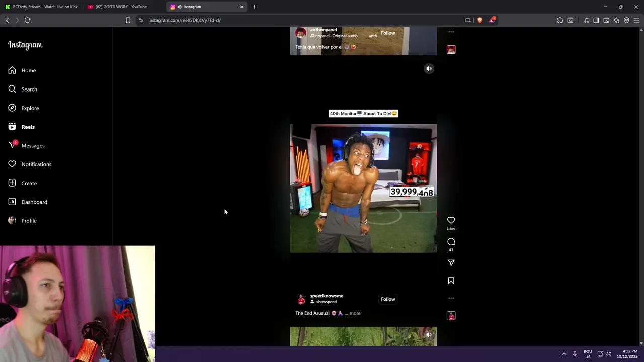Open volume control in system tray
This screenshot has height=362, width=644.
608,354
